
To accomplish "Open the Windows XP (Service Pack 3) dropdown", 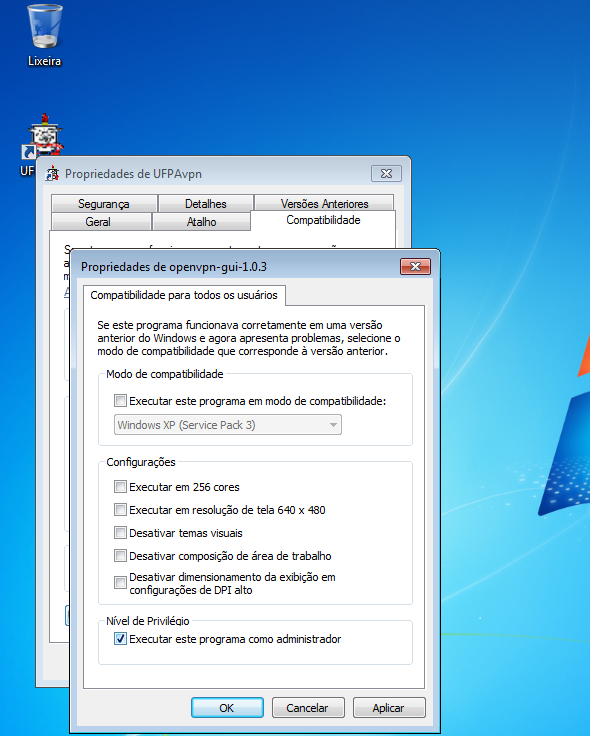I will coord(228,425).
